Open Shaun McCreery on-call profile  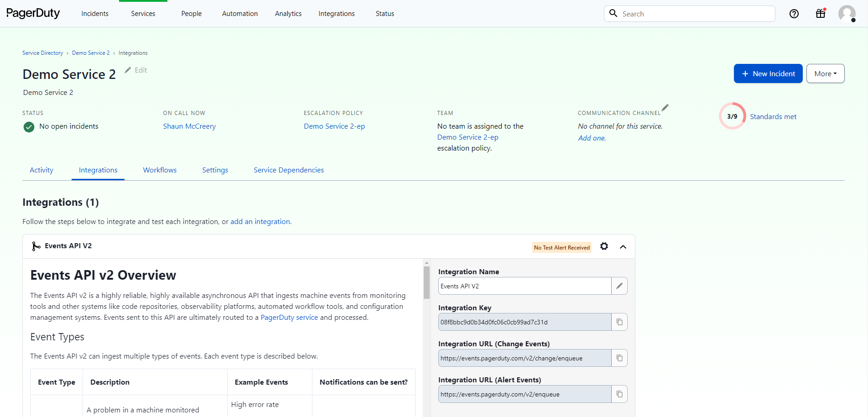click(189, 126)
